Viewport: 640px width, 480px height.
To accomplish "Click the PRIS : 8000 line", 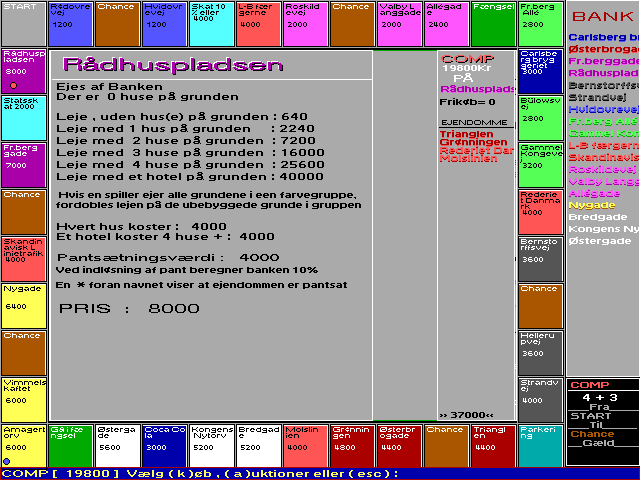I will [129, 308].
